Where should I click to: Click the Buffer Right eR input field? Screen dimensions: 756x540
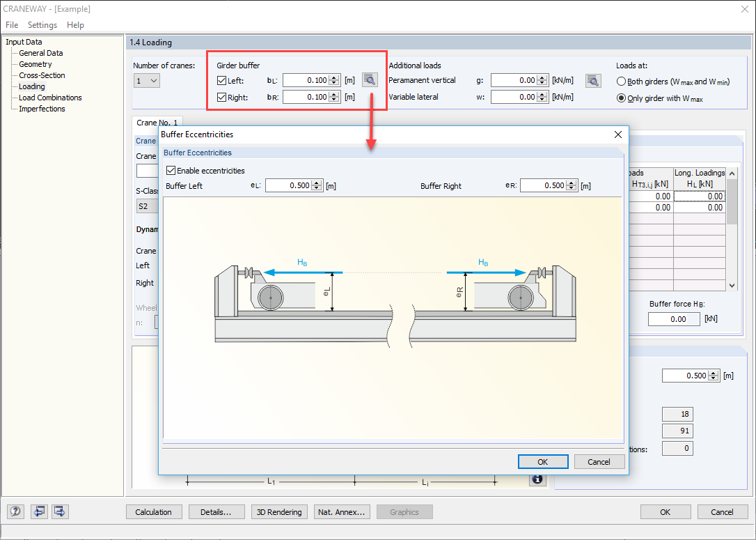pos(543,185)
